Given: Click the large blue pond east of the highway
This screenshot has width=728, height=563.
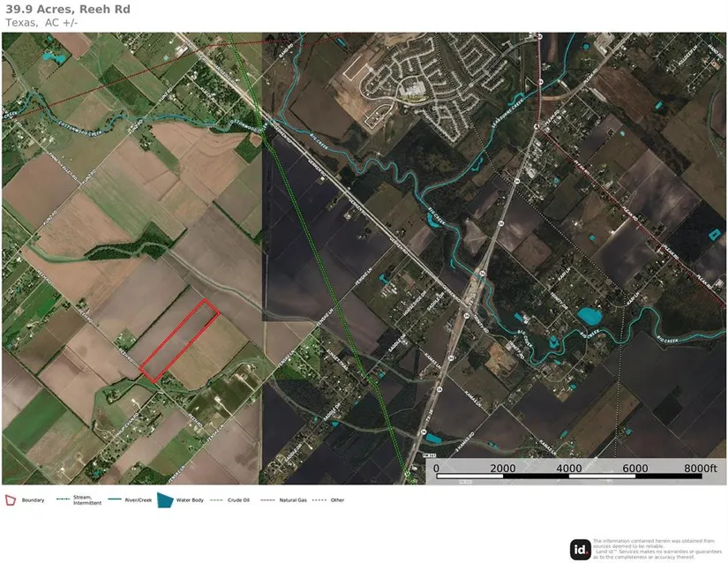Looking at the screenshot, I should pyautogui.click(x=589, y=315).
